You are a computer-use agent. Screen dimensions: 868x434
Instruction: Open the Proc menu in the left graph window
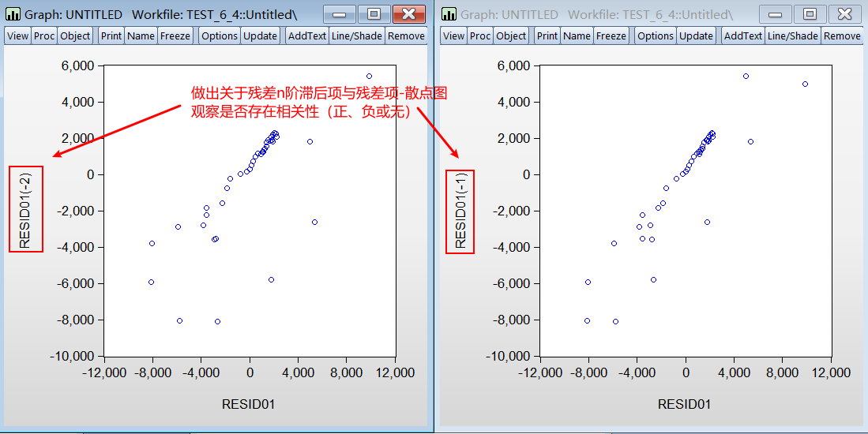[44, 36]
